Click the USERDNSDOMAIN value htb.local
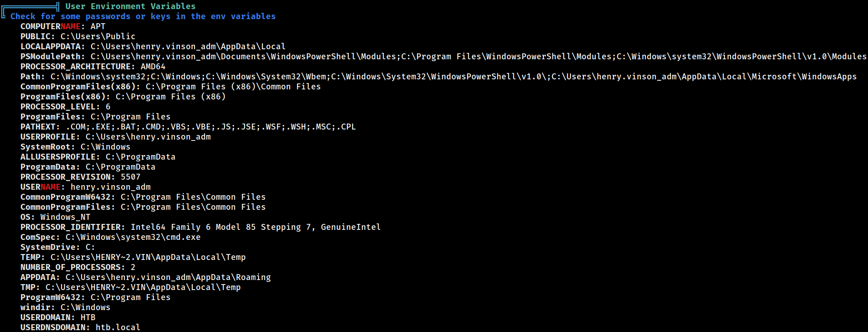The height and width of the screenshot is (332, 868). (118, 327)
